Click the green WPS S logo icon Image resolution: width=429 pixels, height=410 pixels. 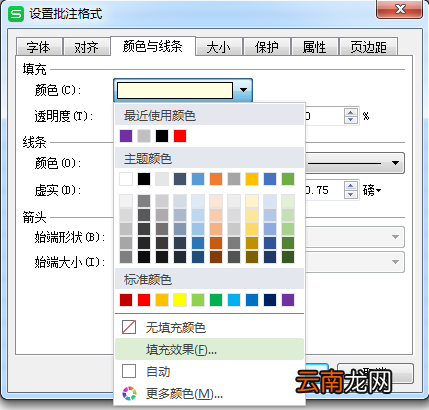16,14
